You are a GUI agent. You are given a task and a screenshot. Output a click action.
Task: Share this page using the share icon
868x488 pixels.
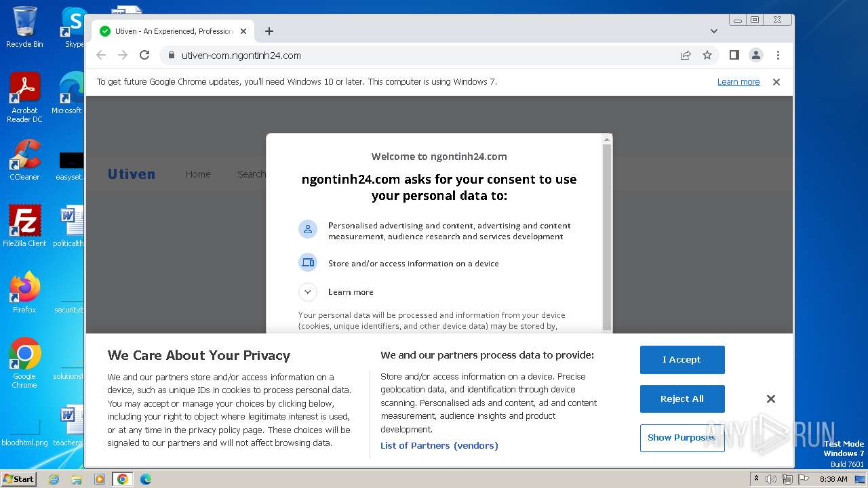(x=686, y=56)
